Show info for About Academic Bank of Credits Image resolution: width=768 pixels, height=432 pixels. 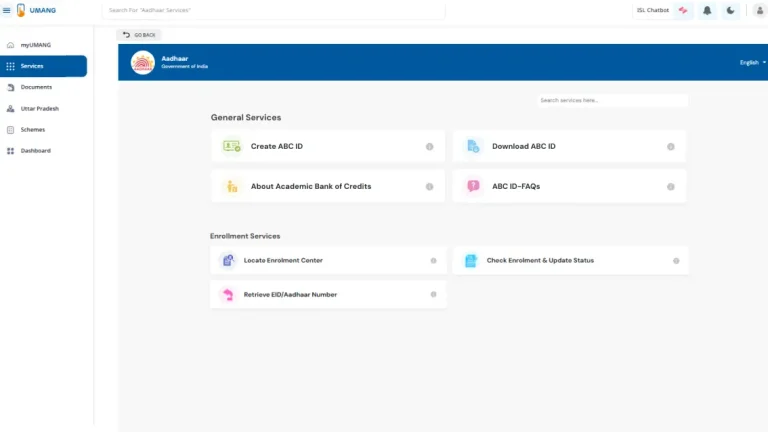tap(430, 187)
